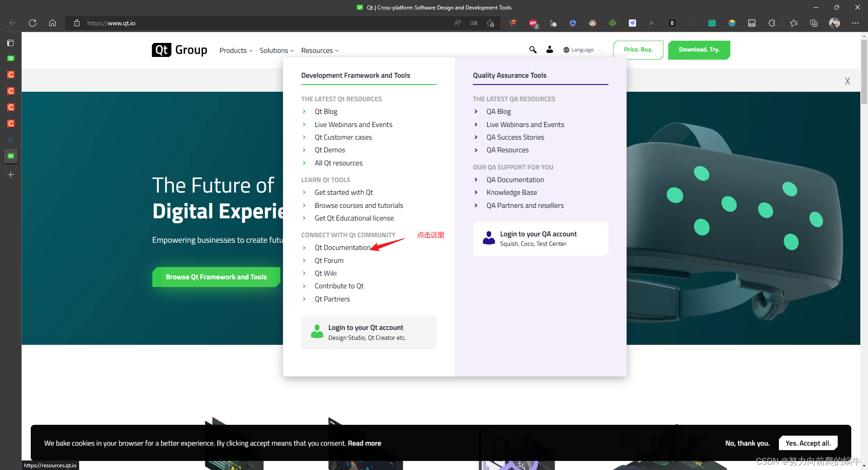
Task: Open Qt Demos
Action: click(330, 150)
